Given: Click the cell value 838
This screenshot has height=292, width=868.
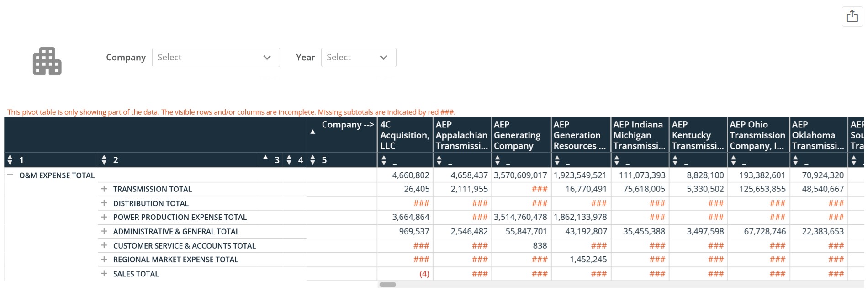Looking at the screenshot, I should click(x=540, y=245).
